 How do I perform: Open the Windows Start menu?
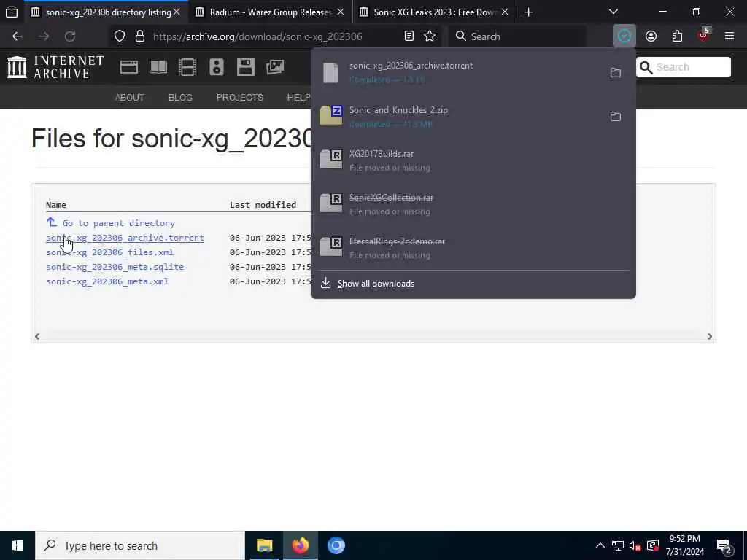[18, 545]
